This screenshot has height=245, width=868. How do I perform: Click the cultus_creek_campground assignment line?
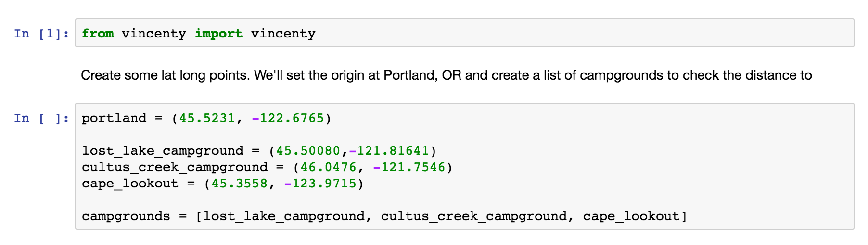pyautogui.click(x=267, y=167)
